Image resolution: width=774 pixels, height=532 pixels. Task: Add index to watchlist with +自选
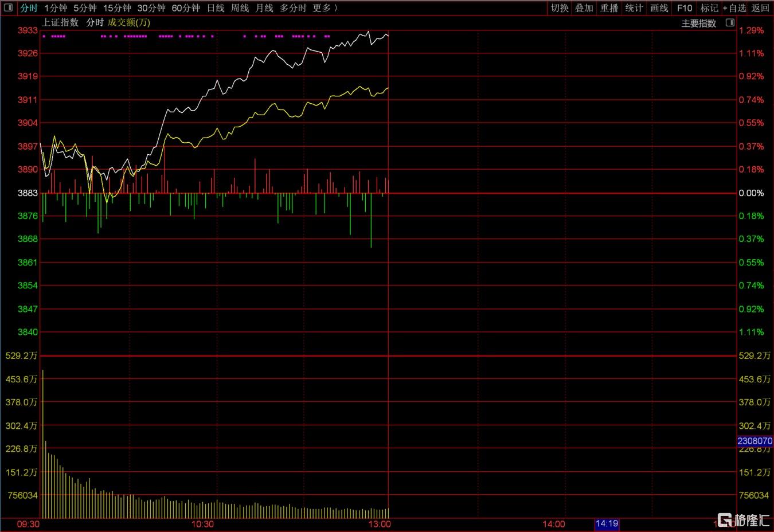[734, 8]
